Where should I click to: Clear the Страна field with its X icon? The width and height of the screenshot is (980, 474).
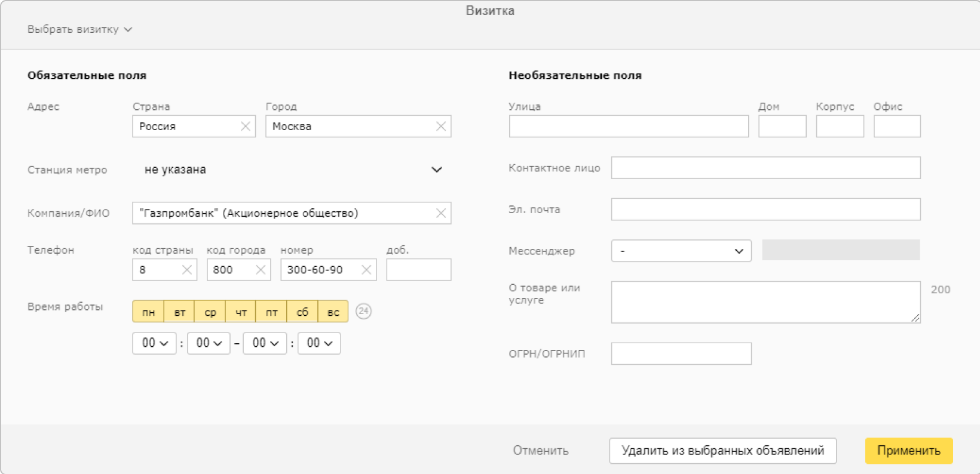click(245, 127)
